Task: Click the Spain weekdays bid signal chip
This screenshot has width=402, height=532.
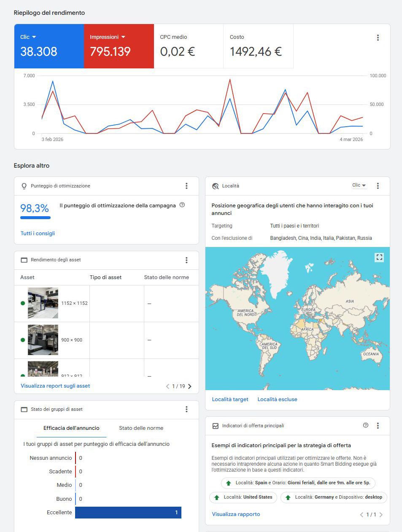Action: pyautogui.click(x=298, y=483)
